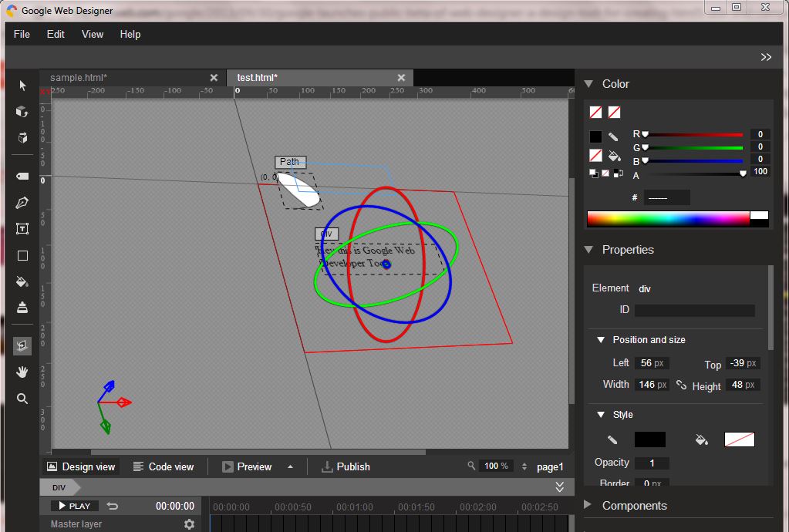This screenshot has width=789, height=532.
Task: Select the Tag tool
Action: pyautogui.click(x=22, y=176)
